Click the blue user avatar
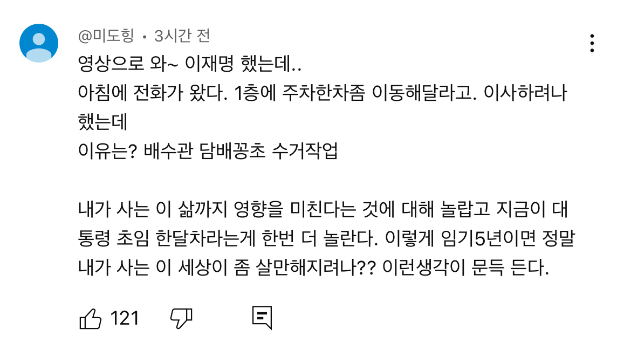The image size is (631, 364). click(x=39, y=43)
